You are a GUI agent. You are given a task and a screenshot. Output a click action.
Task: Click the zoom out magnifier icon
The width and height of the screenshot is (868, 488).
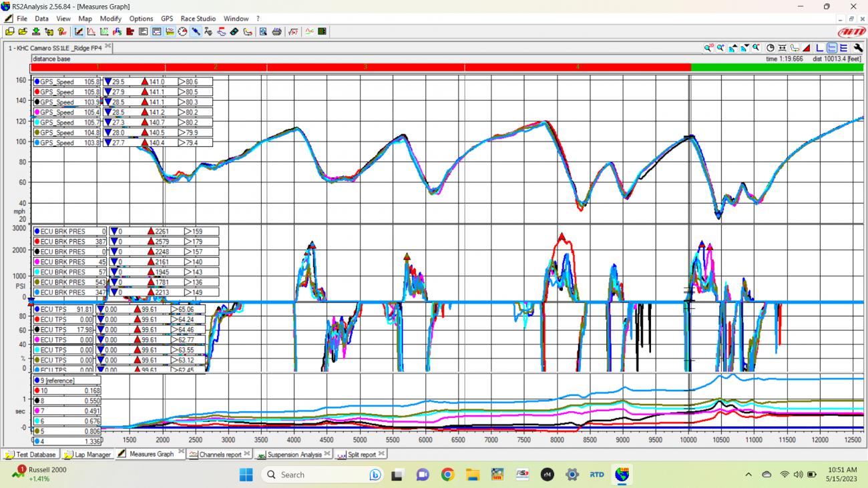point(756,48)
